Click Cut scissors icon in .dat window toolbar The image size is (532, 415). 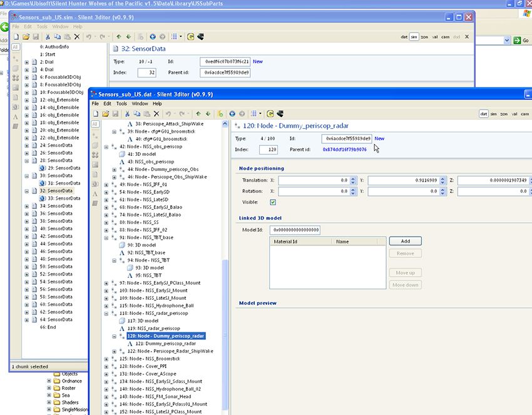(127, 114)
